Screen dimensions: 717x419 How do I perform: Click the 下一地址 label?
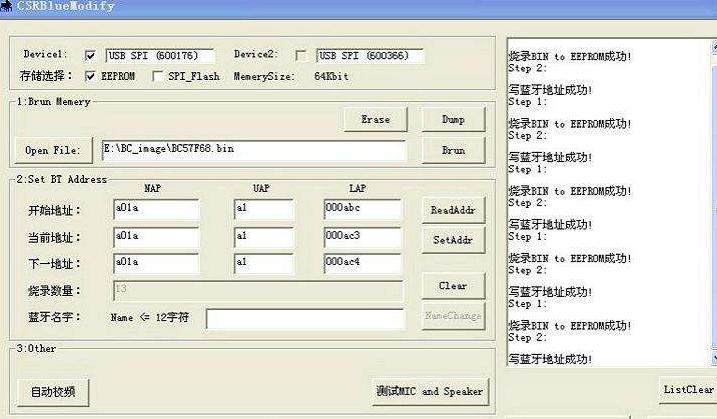coord(54,264)
